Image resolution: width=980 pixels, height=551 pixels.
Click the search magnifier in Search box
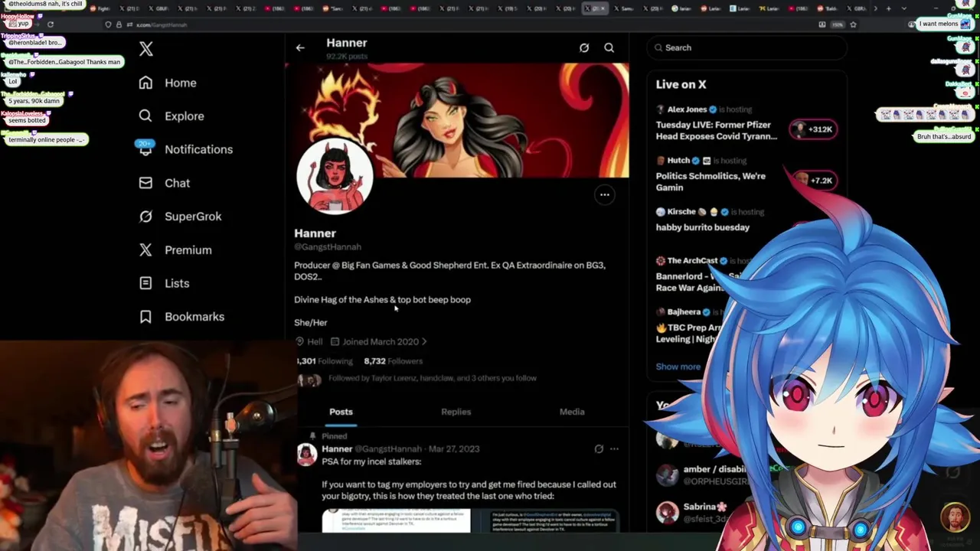(x=658, y=47)
